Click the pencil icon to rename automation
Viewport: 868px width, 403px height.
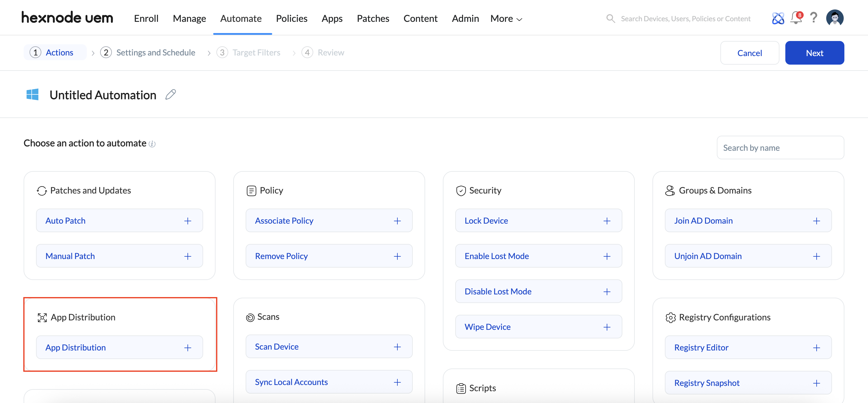click(171, 95)
